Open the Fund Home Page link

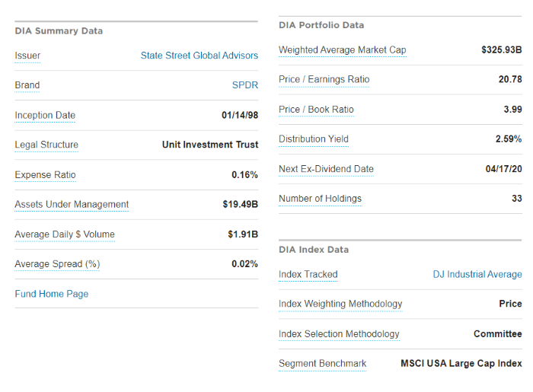52,294
